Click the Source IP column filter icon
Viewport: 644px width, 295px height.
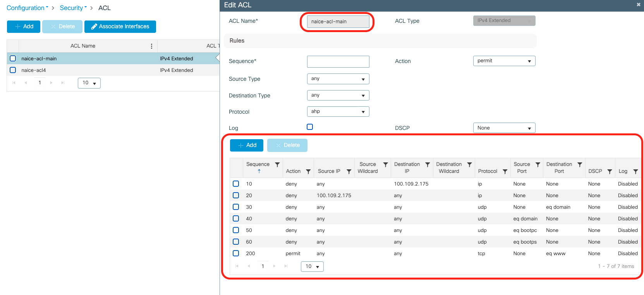click(x=349, y=172)
